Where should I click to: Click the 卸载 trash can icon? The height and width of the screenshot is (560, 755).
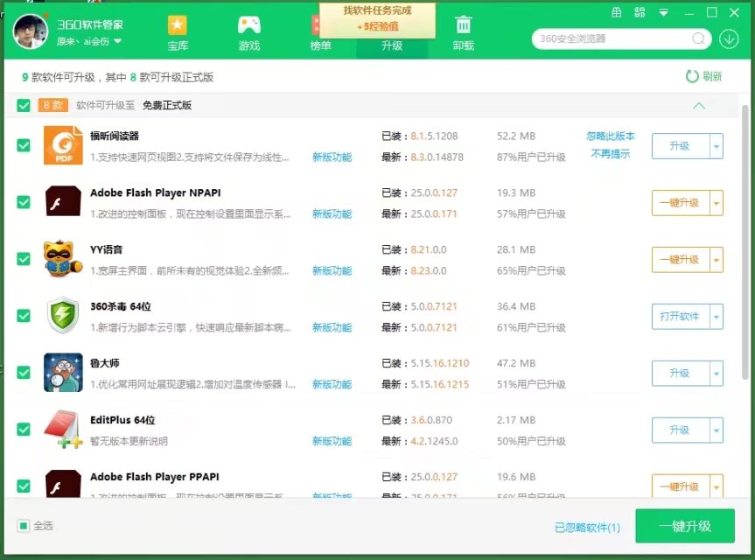464,25
